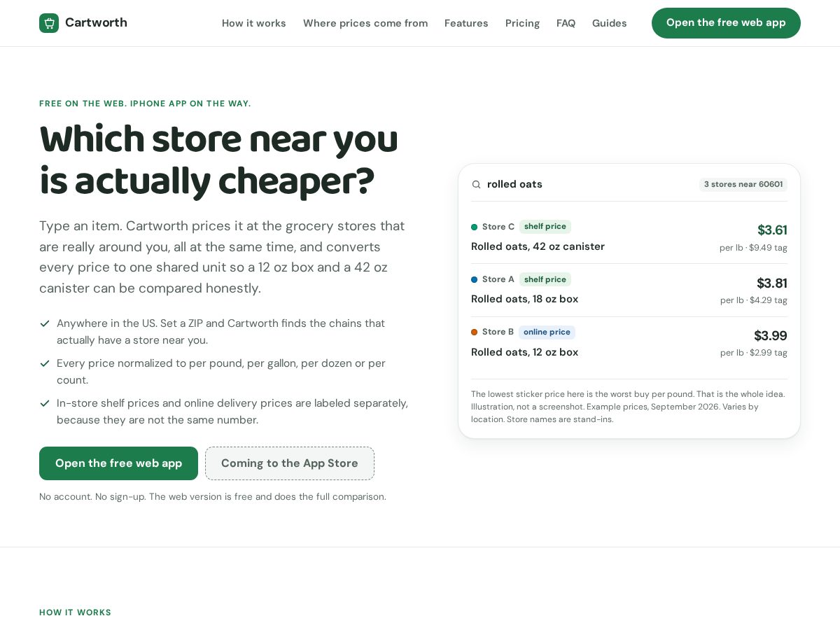Image resolution: width=840 pixels, height=630 pixels.
Task: Click the paragraph starting 'Type an item. Cartworth prices it'
Action: (x=222, y=257)
